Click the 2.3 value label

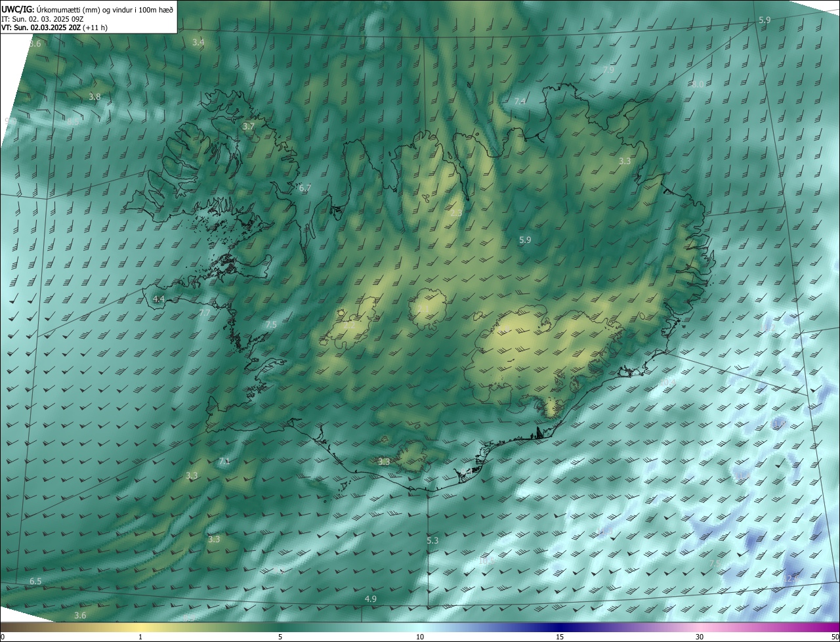(x=456, y=213)
